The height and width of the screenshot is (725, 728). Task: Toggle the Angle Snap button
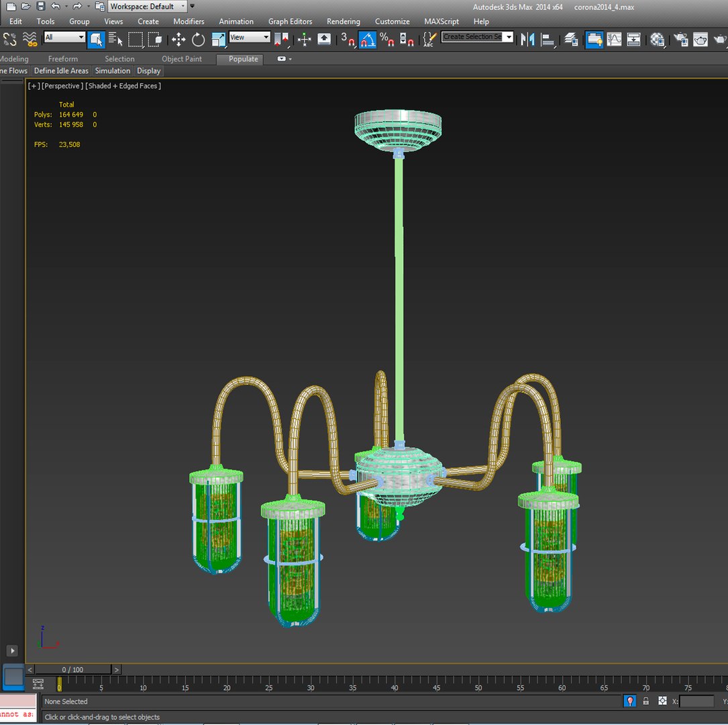pos(367,40)
